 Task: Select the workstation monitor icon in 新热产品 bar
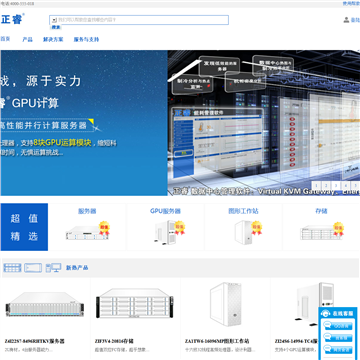(53, 268)
